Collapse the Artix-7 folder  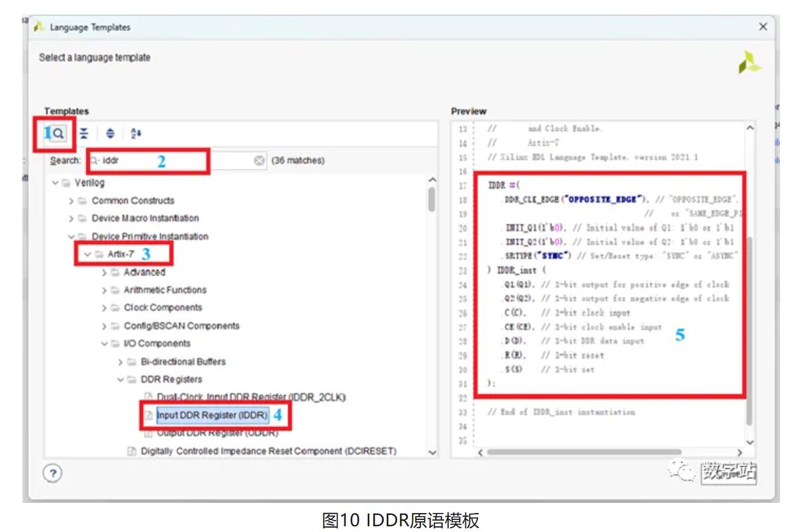tap(87, 254)
